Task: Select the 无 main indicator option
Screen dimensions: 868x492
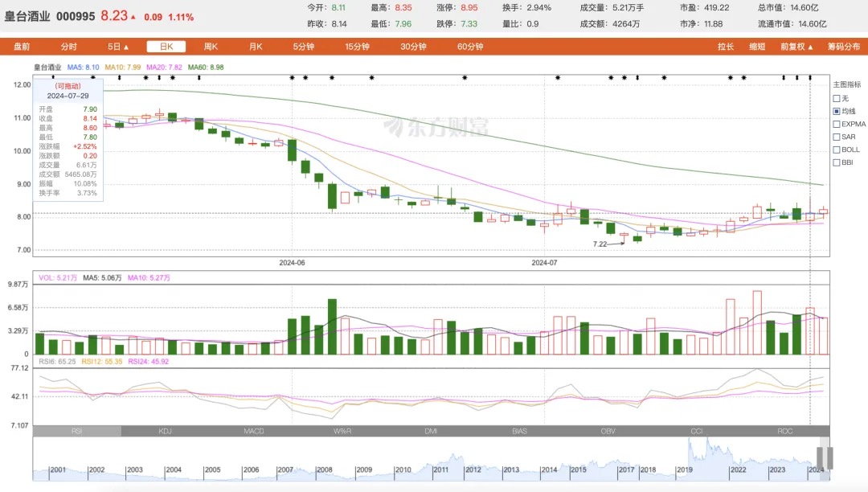Action: coord(837,99)
